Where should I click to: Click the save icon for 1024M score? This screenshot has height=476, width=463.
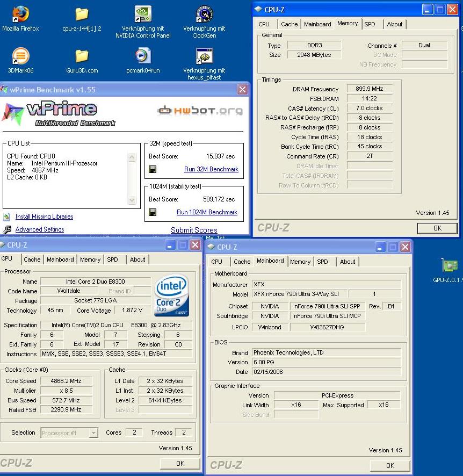tap(153, 212)
